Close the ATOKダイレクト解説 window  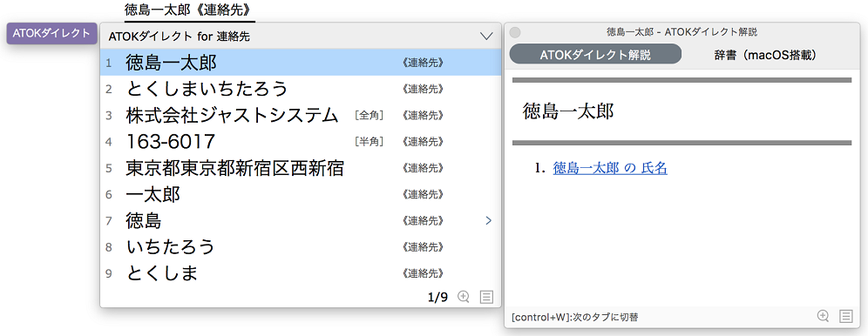coord(515,32)
